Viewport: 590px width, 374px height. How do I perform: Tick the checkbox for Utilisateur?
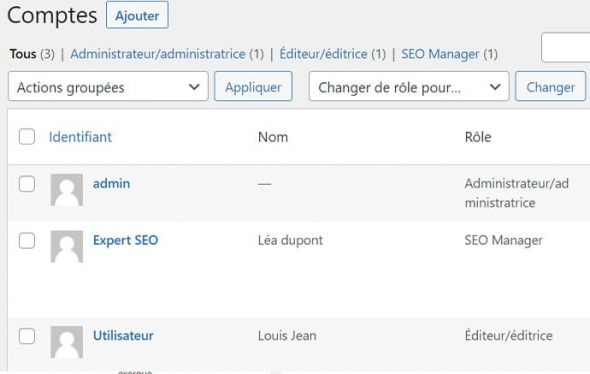[x=27, y=336]
